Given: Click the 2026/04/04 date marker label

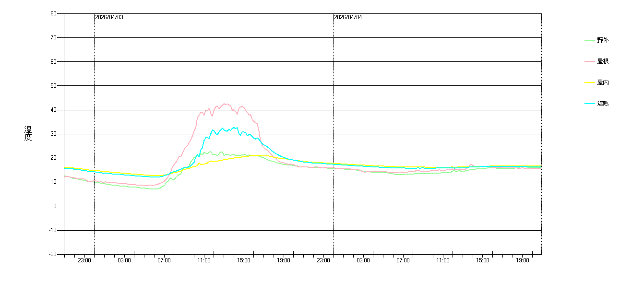Looking at the screenshot, I should tap(348, 17).
